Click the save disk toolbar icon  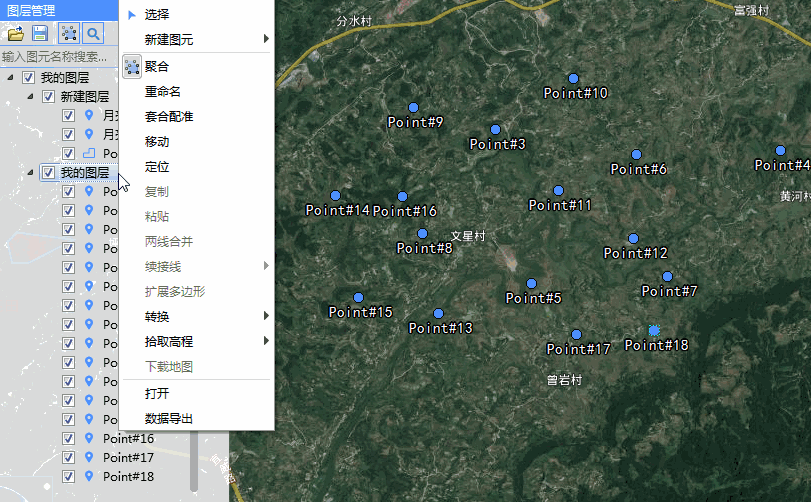tap(40, 34)
